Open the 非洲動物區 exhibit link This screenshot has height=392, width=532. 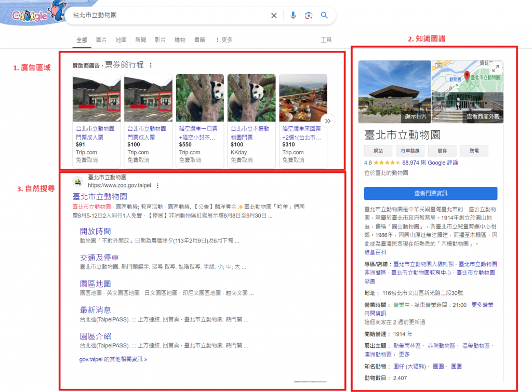coord(441,346)
